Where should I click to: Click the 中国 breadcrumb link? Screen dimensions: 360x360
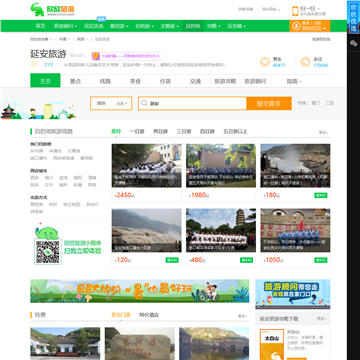pos(62,39)
